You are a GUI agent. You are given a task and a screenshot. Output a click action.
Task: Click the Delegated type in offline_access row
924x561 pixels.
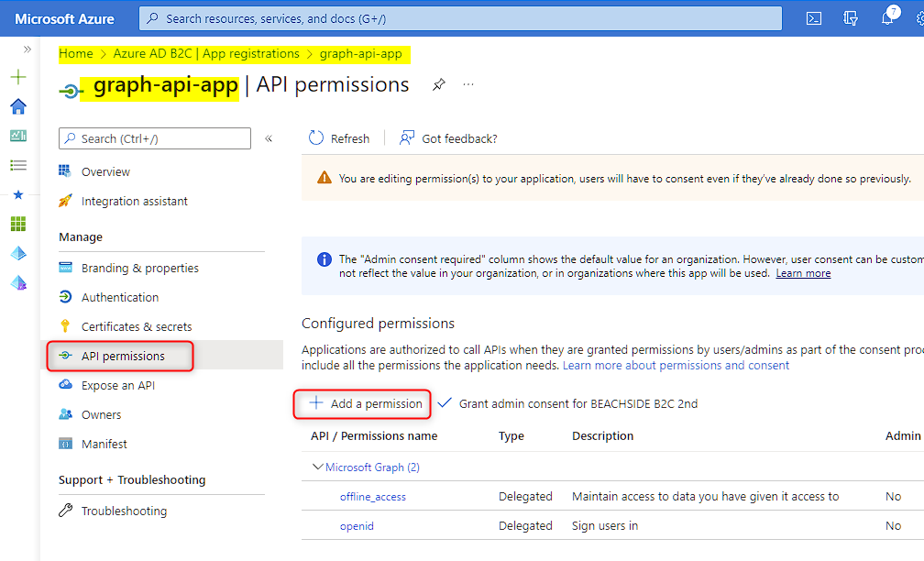click(x=525, y=497)
